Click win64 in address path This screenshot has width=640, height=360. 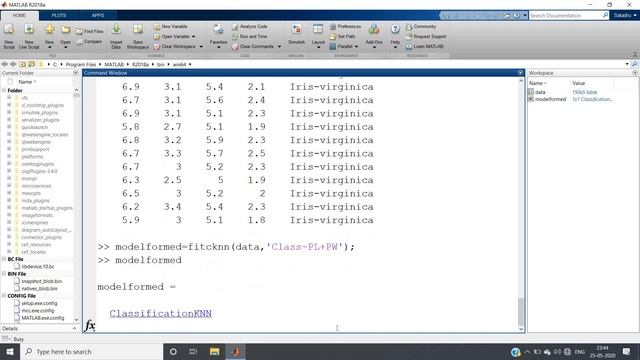[179, 64]
